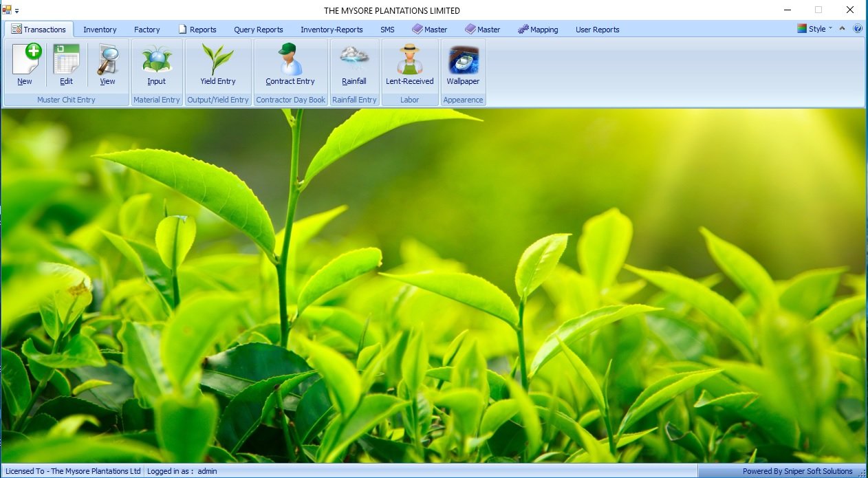This screenshot has width=868, height=478.
Task: Open the blue Help question mark
Action: pyautogui.click(x=858, y=29)
